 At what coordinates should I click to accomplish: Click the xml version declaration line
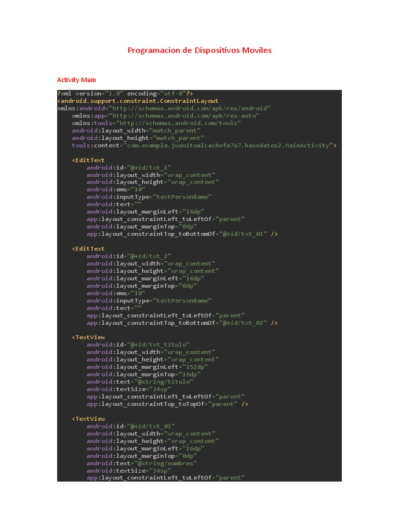point(125,94)
